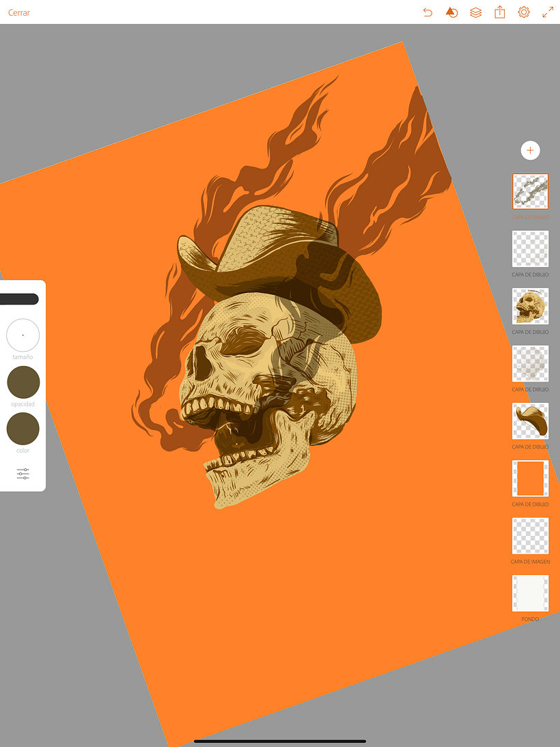Open the Share export icon

pos(499,12)
